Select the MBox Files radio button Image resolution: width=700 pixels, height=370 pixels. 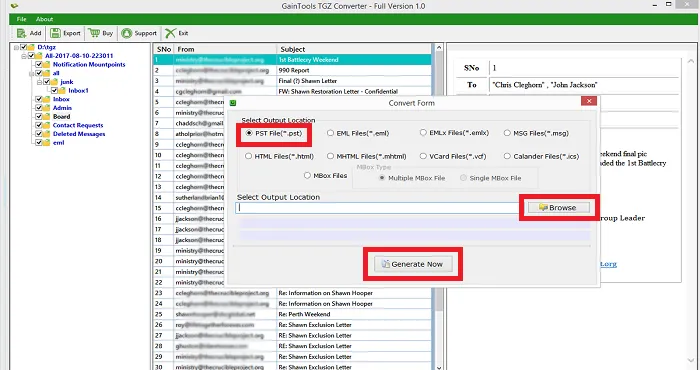[x=307, y=175]
